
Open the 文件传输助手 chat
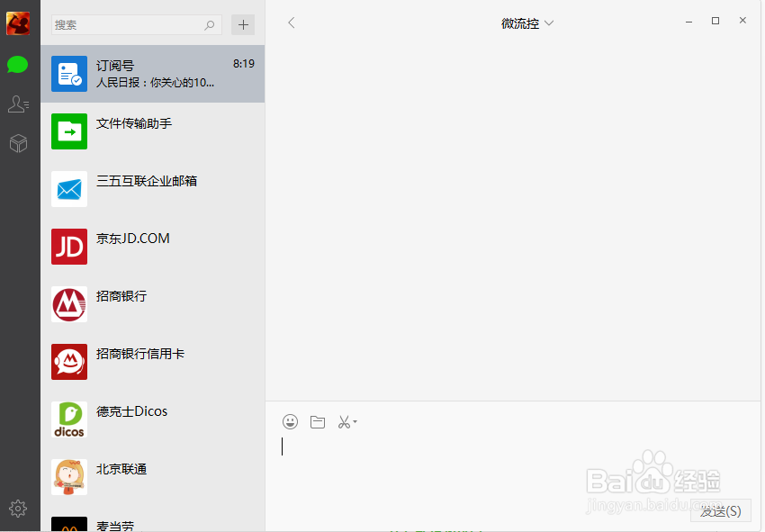[153, 131]
